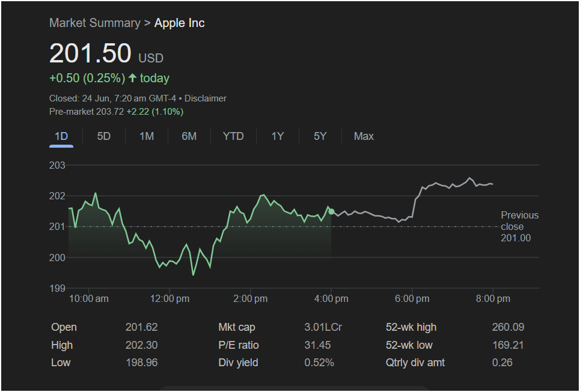This screenshot has height=392, width=580.
Task: Click the 4:00 pm axis label
Action: [331, 298]
